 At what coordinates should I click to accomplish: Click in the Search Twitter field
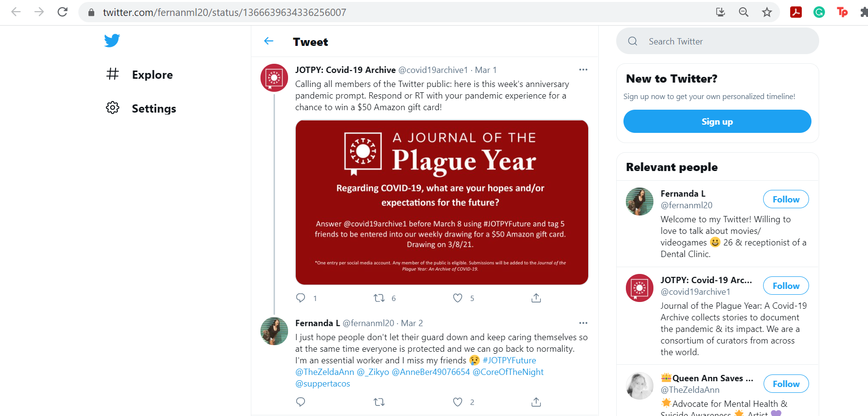coord(725,42)
